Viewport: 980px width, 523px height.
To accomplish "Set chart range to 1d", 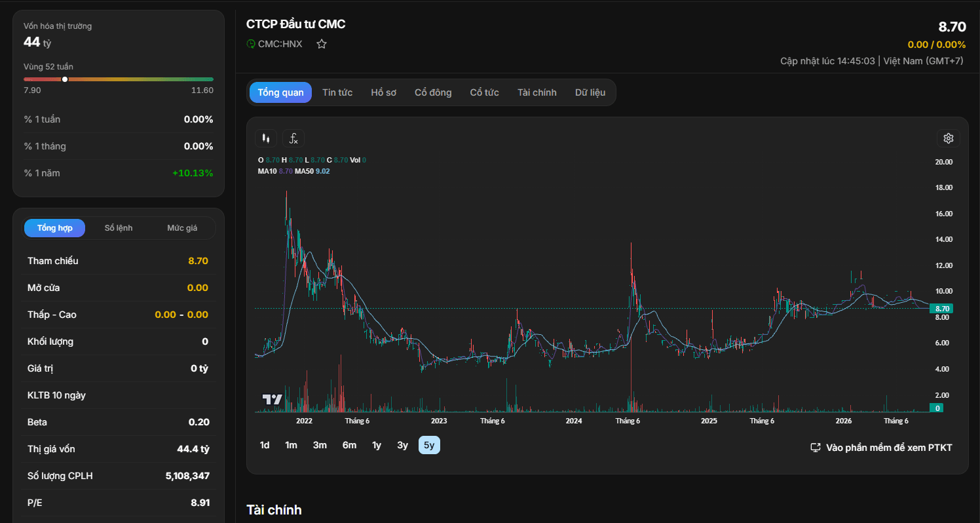I will coord(265,445).
